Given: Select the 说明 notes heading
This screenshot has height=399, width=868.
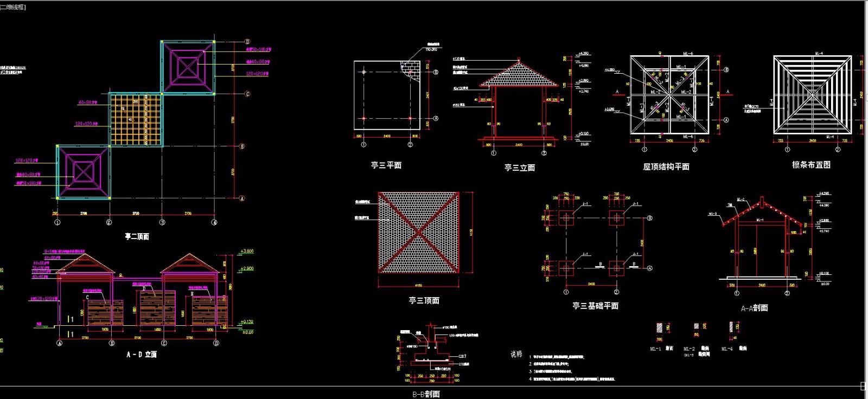Looking at the screenshot, I should click(x=516, y=354).
